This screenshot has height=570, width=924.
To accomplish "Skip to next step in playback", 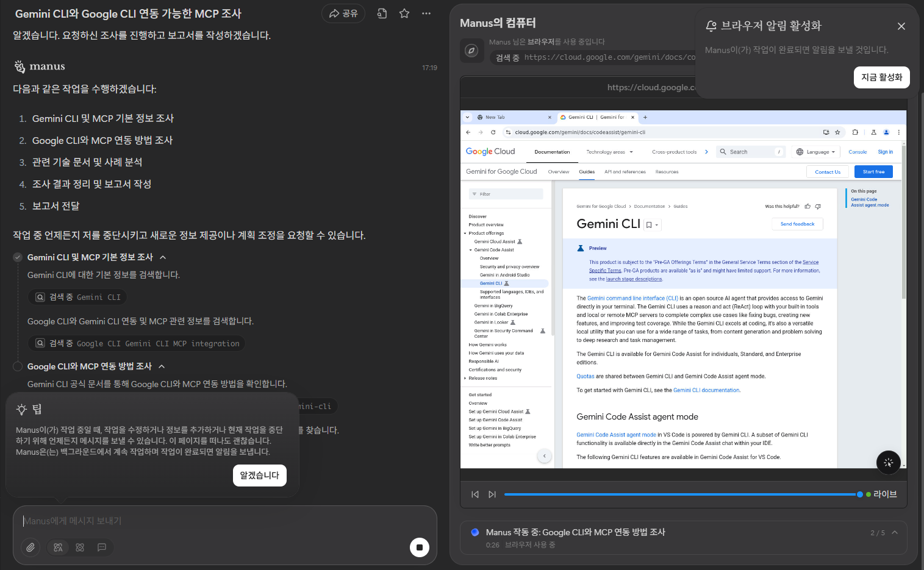I will (x=492, y=494).
